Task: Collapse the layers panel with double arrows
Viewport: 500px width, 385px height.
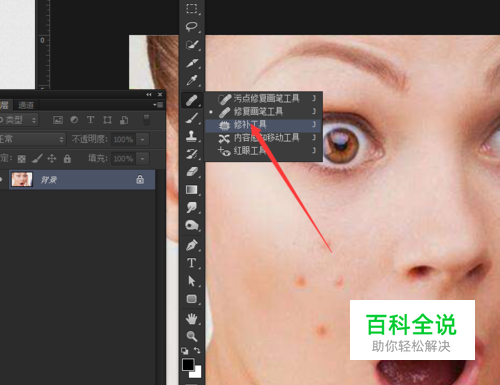Action: [x=149, y=95]
